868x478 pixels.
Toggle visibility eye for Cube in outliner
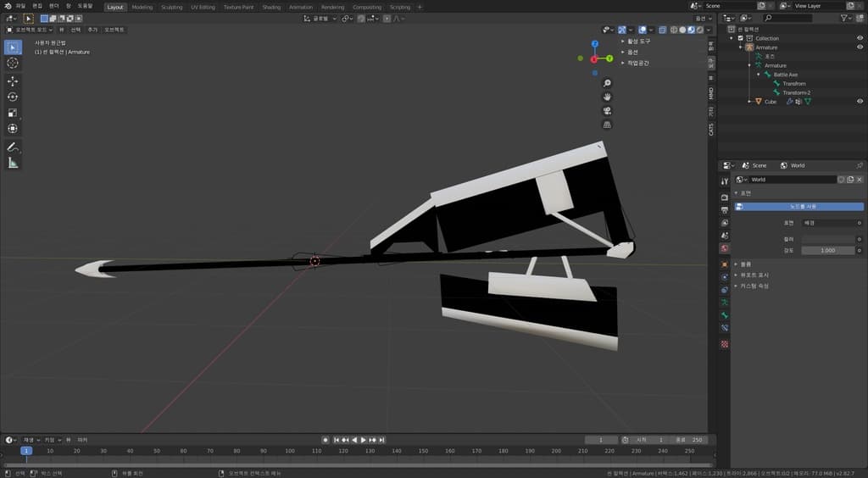pyautogui.click(x=860, y=102)
